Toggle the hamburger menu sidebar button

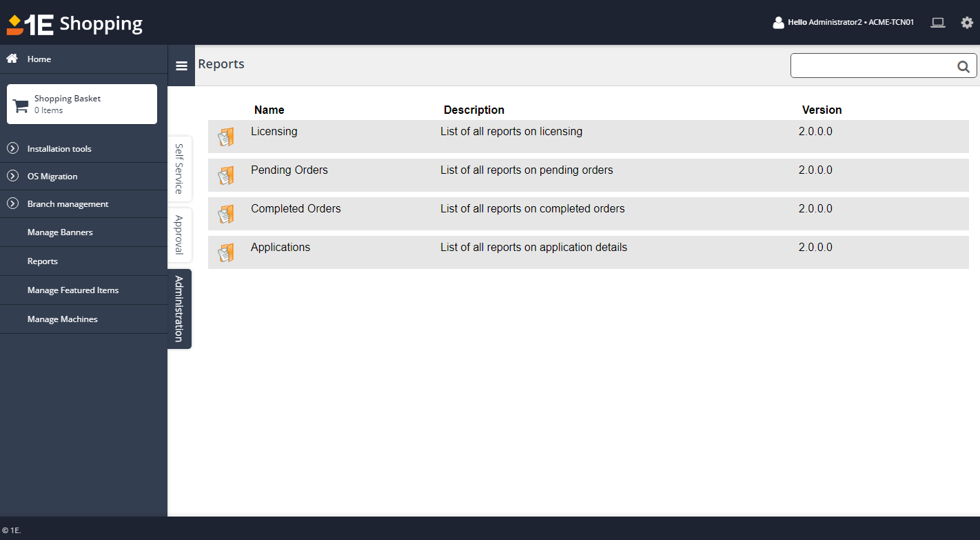coord(181,66)
